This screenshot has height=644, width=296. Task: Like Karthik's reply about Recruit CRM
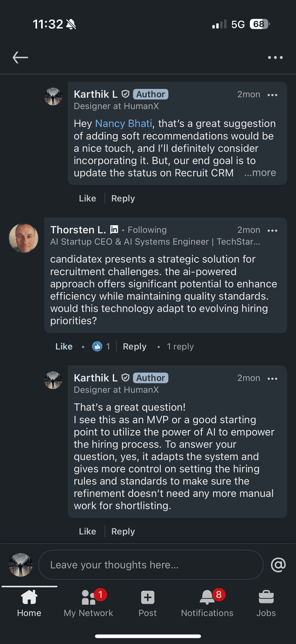click(87, 198)
